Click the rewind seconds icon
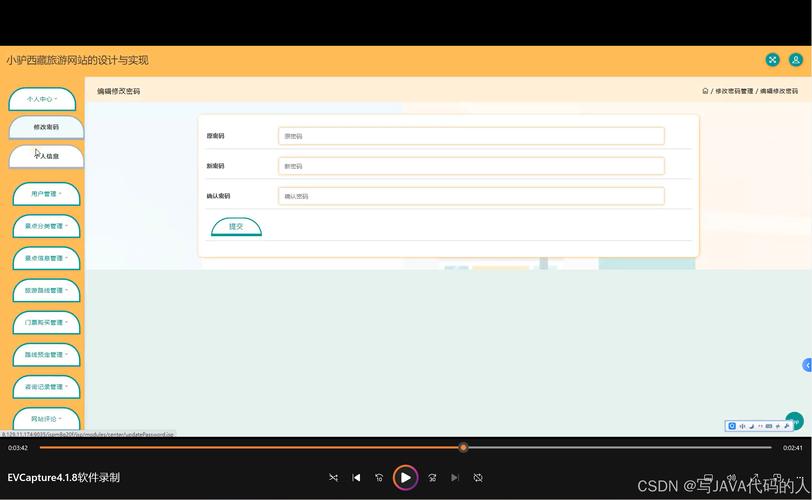Screen dimensions: 812x500 point(379,478)
